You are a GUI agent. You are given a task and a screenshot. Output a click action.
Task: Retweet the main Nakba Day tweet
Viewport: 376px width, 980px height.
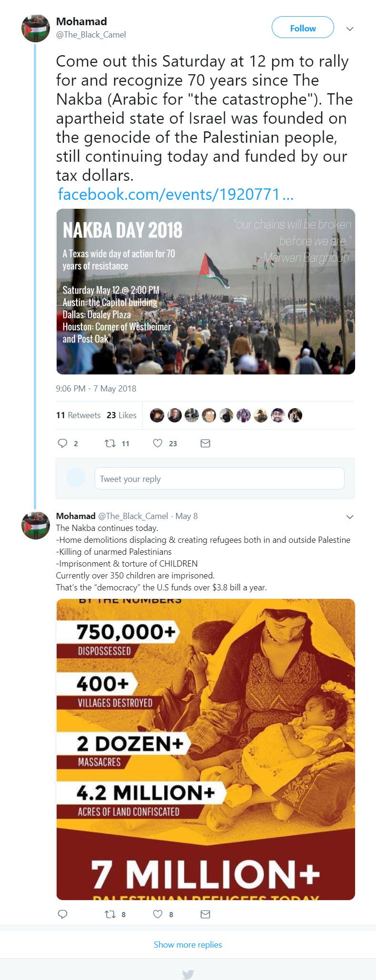point(110,443)
